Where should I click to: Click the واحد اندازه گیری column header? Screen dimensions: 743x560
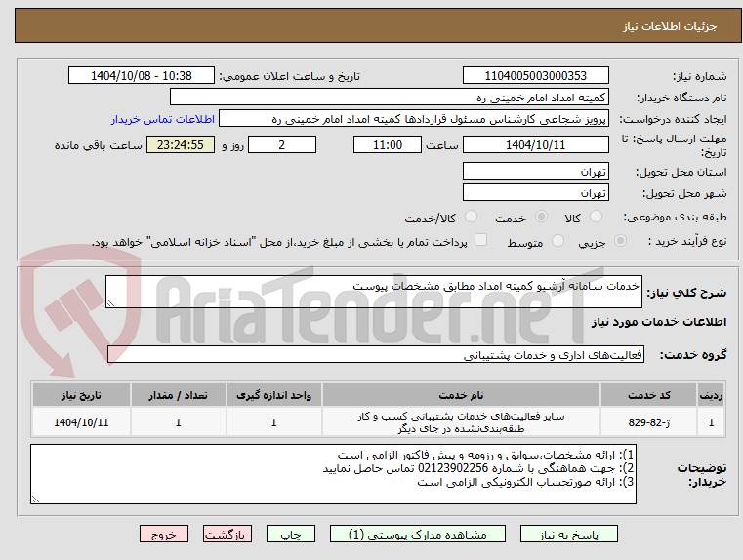coord(274,395)
